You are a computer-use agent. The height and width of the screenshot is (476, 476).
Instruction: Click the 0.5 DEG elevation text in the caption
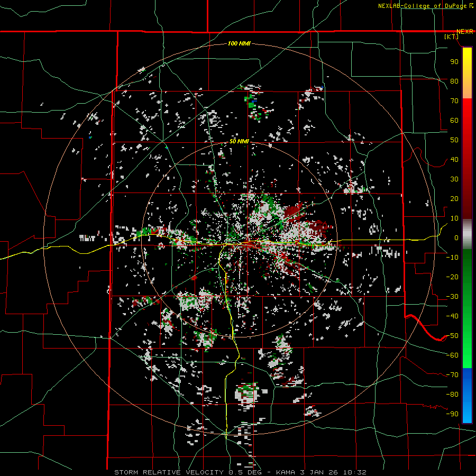(245, 472)
